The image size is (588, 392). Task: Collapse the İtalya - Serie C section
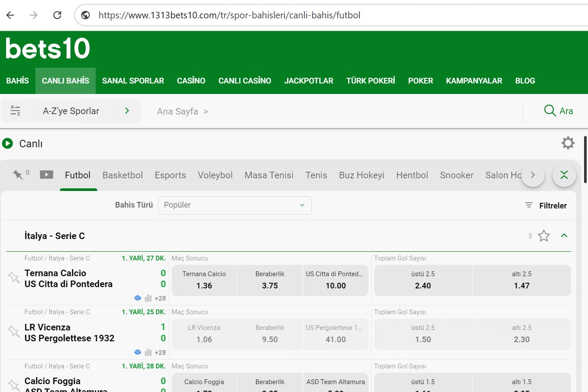pos(564,236)
